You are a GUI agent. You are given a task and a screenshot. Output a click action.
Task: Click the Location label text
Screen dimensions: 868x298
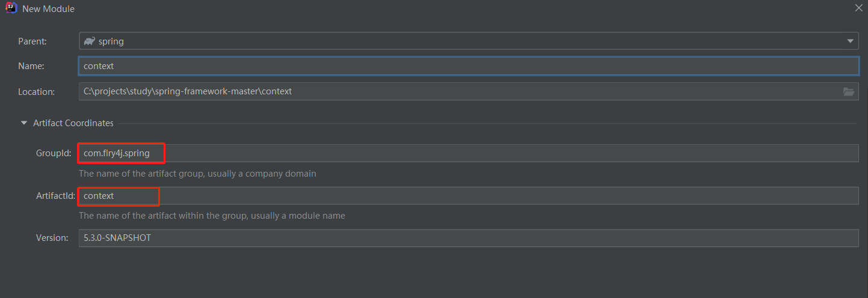coord(36,91)
